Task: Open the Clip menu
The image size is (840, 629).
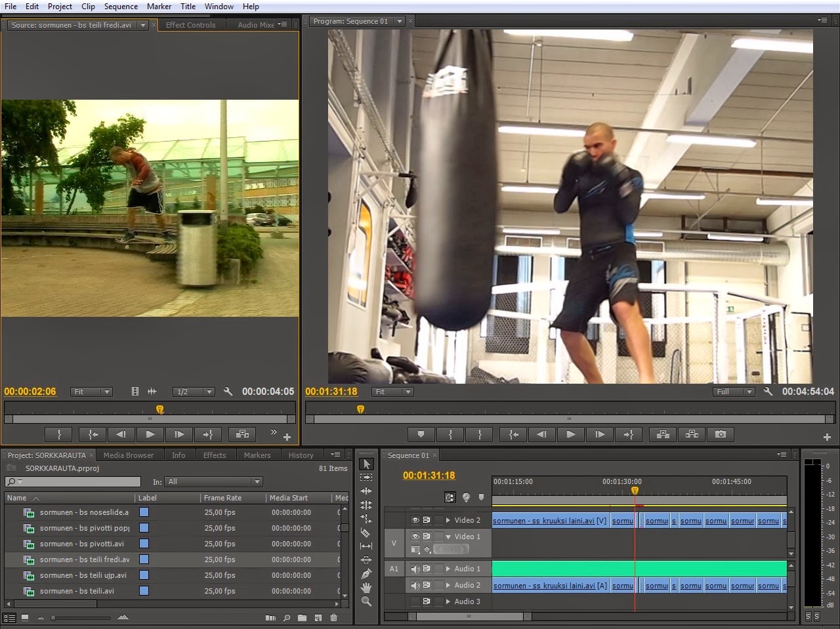Action: click(x=88, y=7)
